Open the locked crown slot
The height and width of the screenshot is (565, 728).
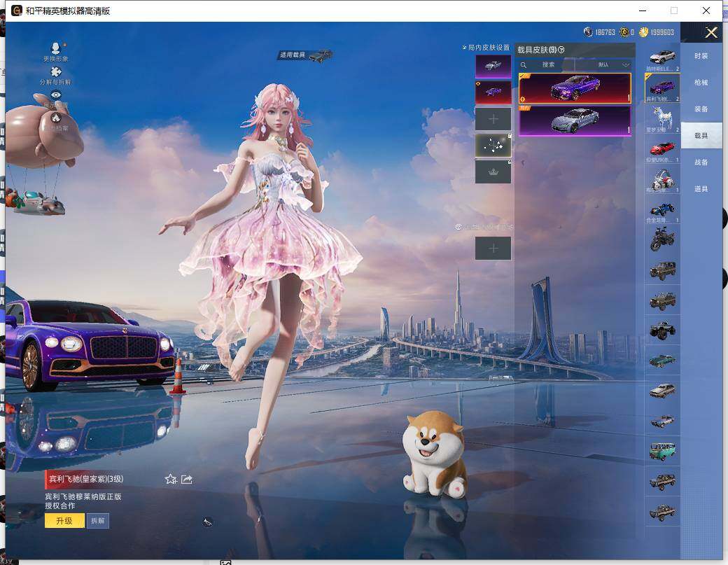493,172
